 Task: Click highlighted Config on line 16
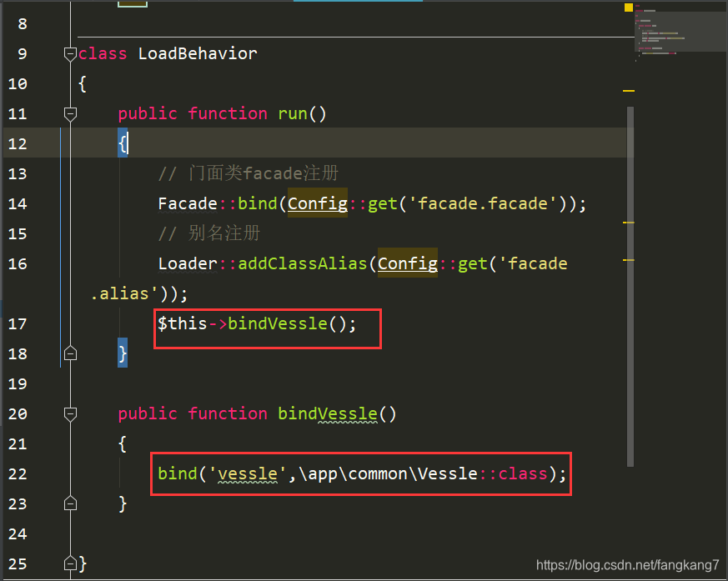(408, 263)
